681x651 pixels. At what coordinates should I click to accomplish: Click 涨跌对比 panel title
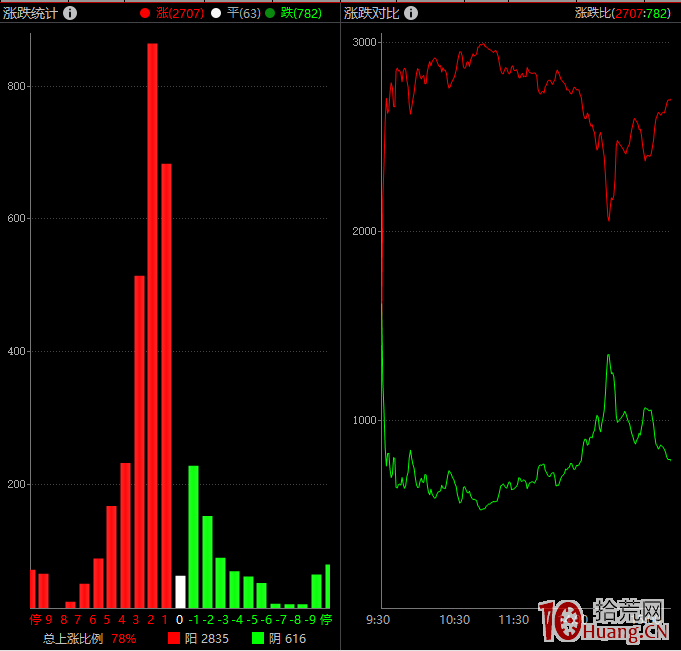tap(371, 13)
